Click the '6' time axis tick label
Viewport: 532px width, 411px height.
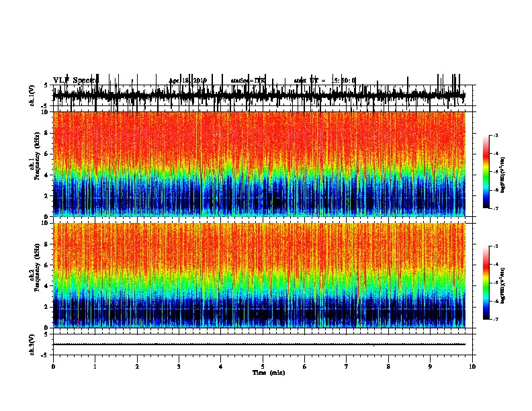pos(305,367)
